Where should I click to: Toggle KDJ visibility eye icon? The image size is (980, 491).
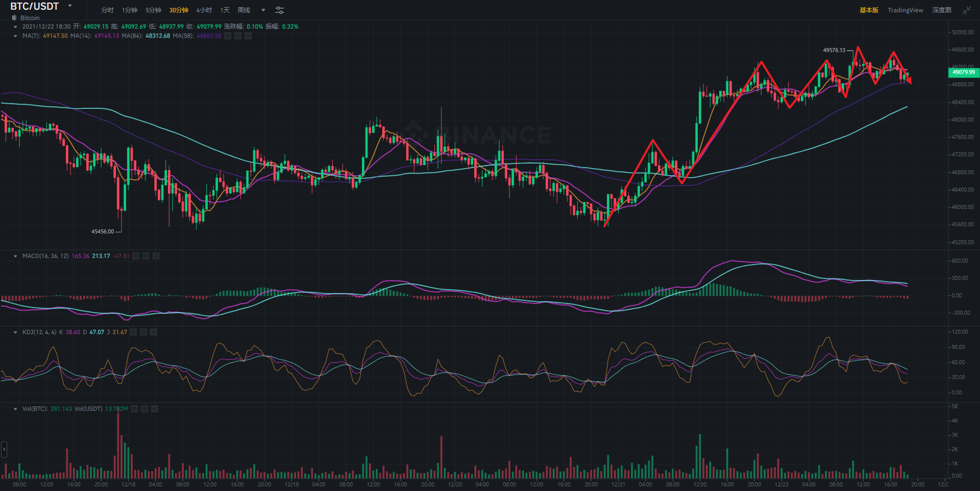tap(133, 332)
